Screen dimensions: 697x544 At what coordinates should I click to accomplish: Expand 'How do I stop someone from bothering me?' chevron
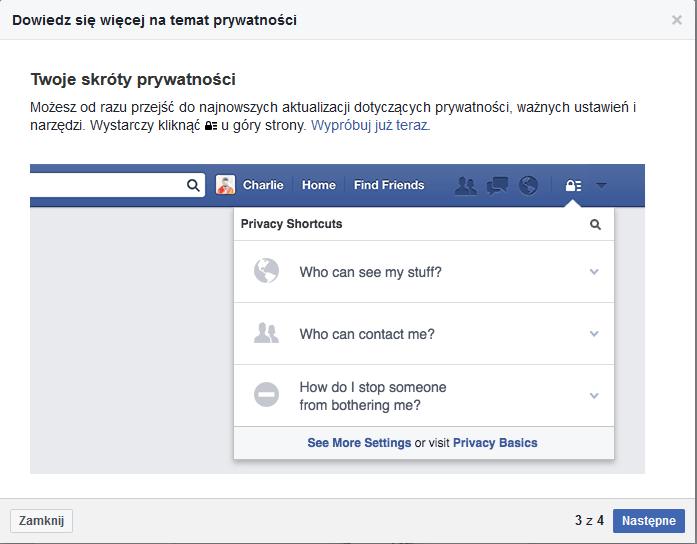pyautogui.click(x=594, y=395)
